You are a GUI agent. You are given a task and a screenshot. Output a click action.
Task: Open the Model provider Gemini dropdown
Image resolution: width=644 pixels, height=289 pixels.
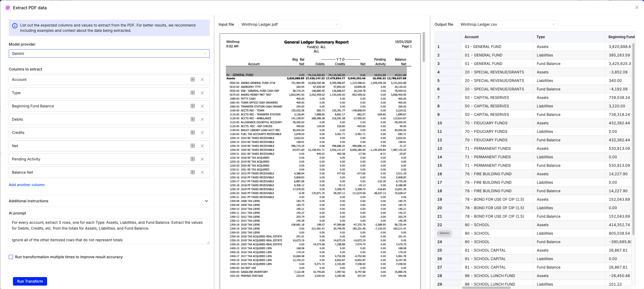pyautogui.click(x=109, y=54)
